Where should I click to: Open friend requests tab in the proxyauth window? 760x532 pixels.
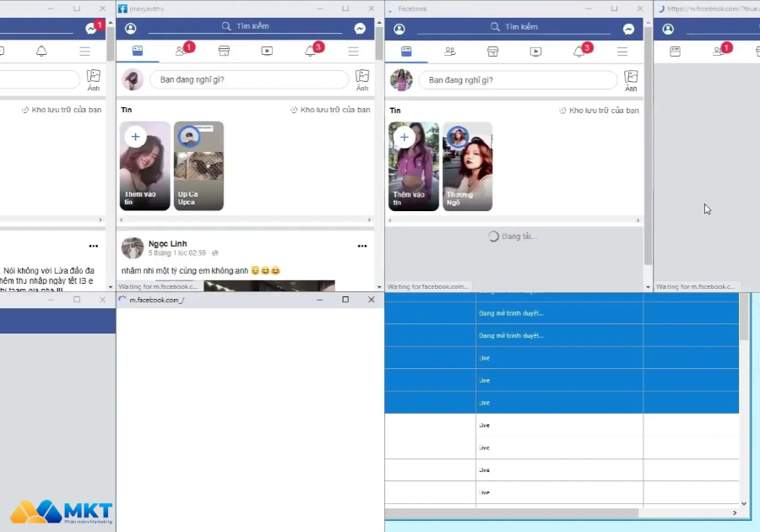click(182, 50)
